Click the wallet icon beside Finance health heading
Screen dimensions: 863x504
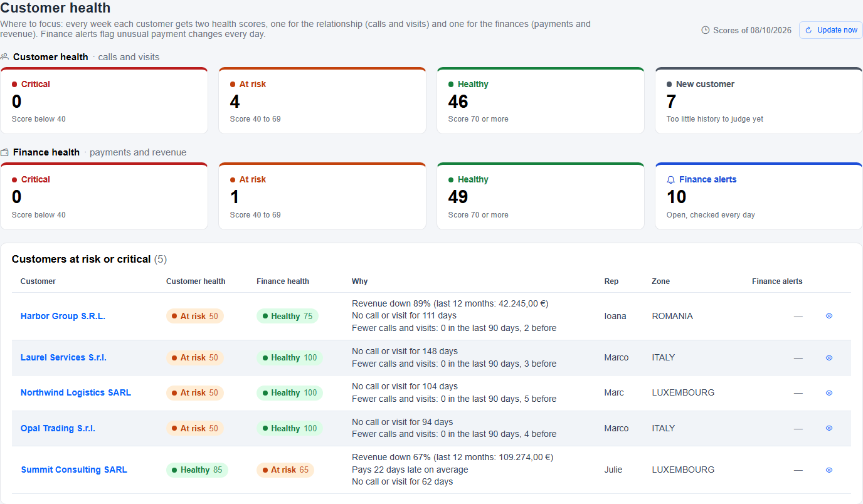click(x=4, y=152)
